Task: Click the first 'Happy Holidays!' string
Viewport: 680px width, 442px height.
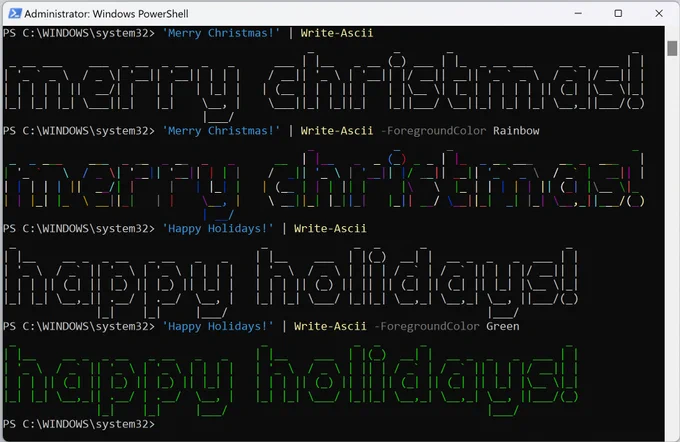Action: pos(218,229)
